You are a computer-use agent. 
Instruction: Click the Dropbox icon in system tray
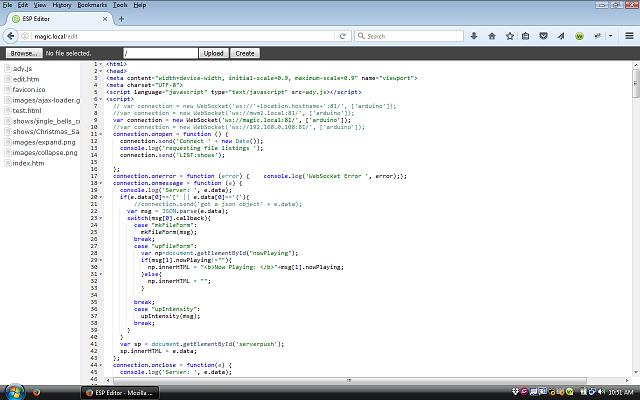coord(515,392)
